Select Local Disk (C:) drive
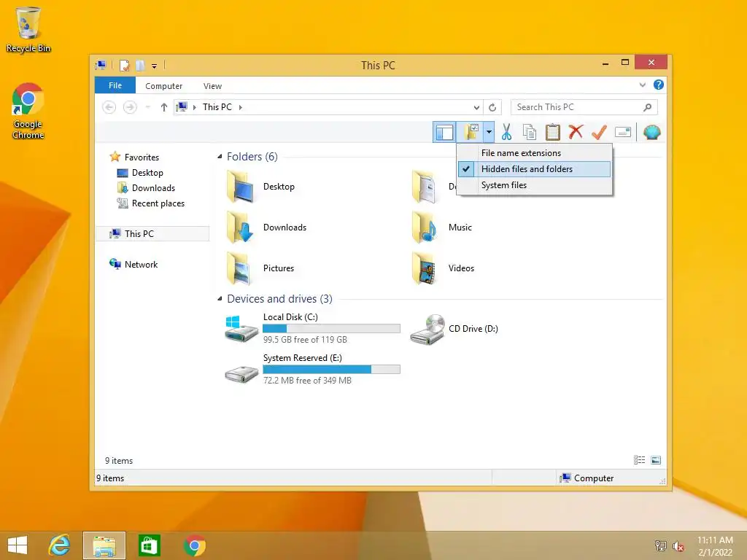Viewport: 747px width, 560px height. coord(312,329)
